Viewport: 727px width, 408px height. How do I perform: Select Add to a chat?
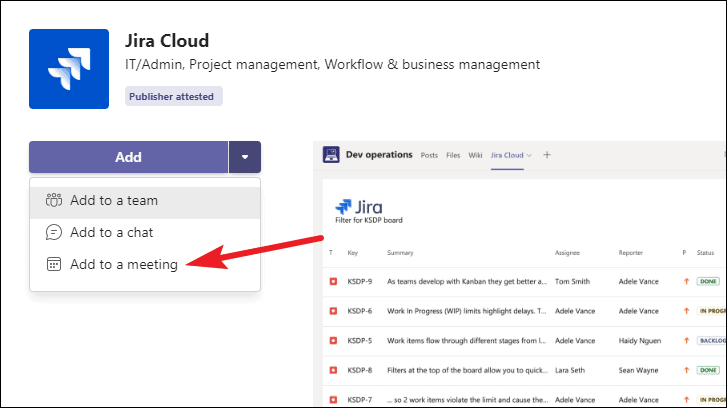click(145, 232)
